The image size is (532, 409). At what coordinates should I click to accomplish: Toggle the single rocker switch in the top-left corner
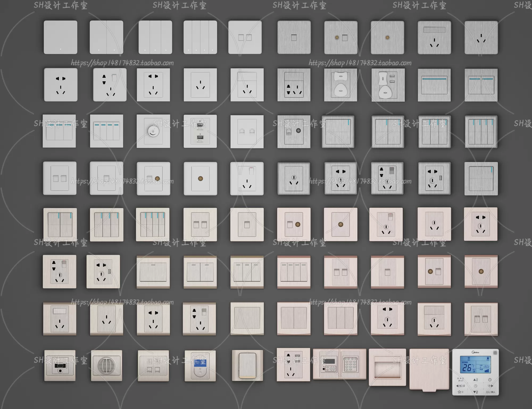point(60,37)
